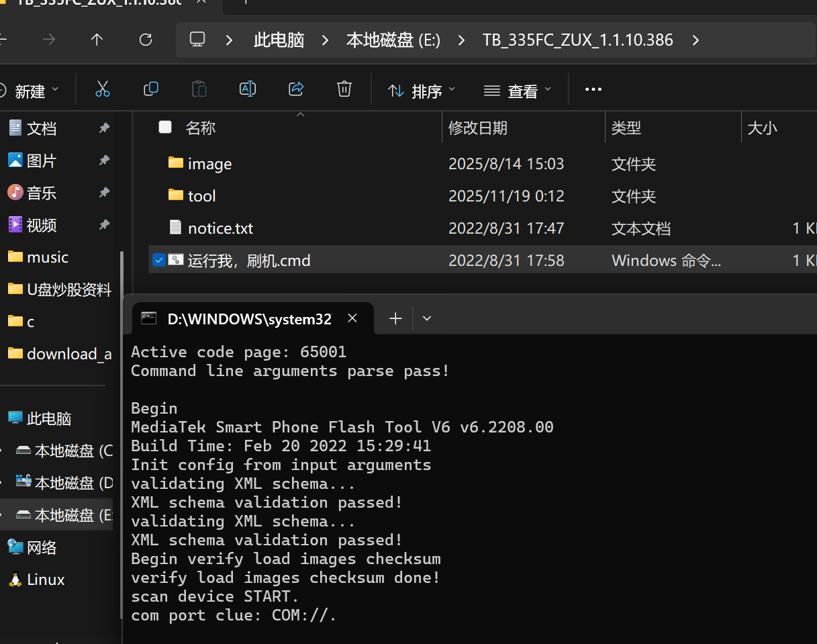The height and width of the screenshot is (644, 817).
Task: Click the Forward navigation arrow
Action: tap(49, 40)
